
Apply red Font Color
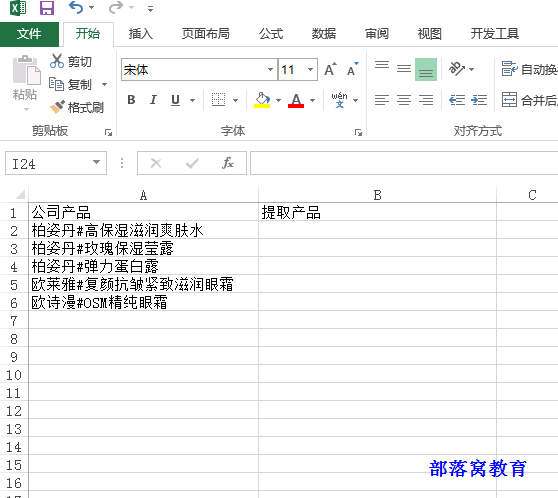[x=296, y=100]
